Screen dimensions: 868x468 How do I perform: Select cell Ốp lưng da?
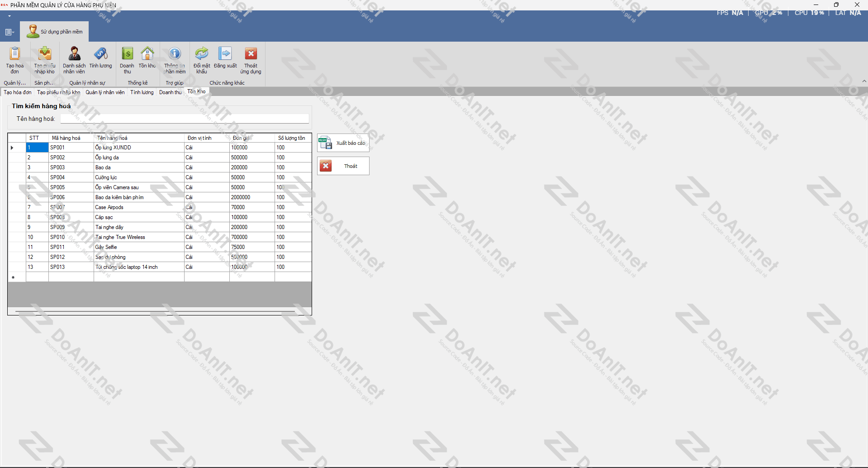(139, 158)
